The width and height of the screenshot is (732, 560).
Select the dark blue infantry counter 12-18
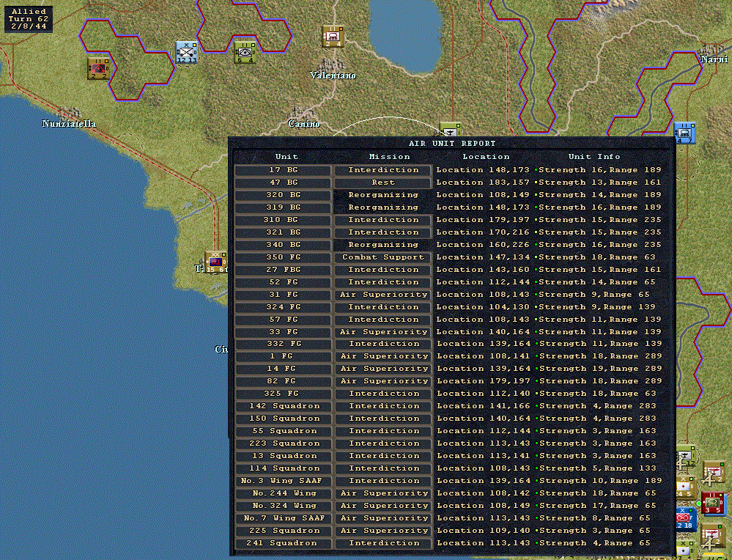(686, 519)
